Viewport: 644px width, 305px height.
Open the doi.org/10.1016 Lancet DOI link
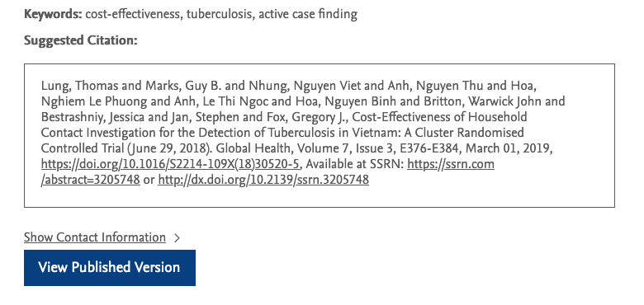tap(171, 164)
